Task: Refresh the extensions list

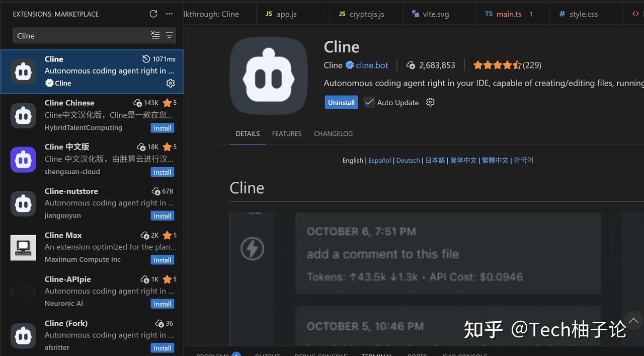Action: click(153, 14)
